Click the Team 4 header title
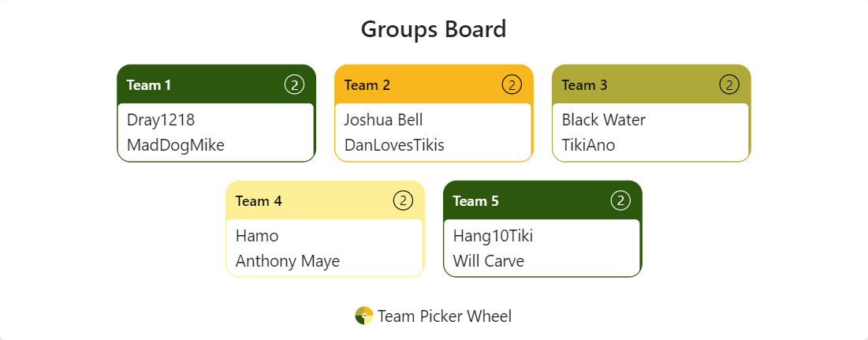 pos(259,201)
